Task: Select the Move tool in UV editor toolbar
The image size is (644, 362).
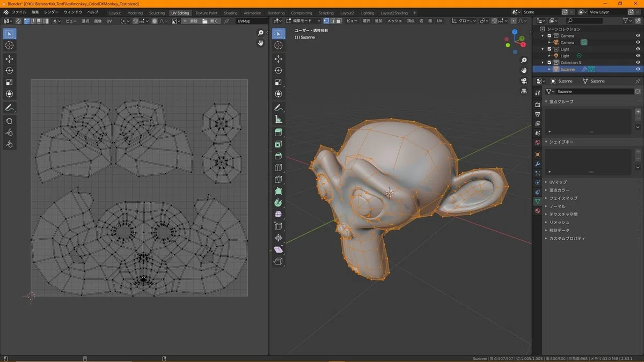Action: (9, 59)
